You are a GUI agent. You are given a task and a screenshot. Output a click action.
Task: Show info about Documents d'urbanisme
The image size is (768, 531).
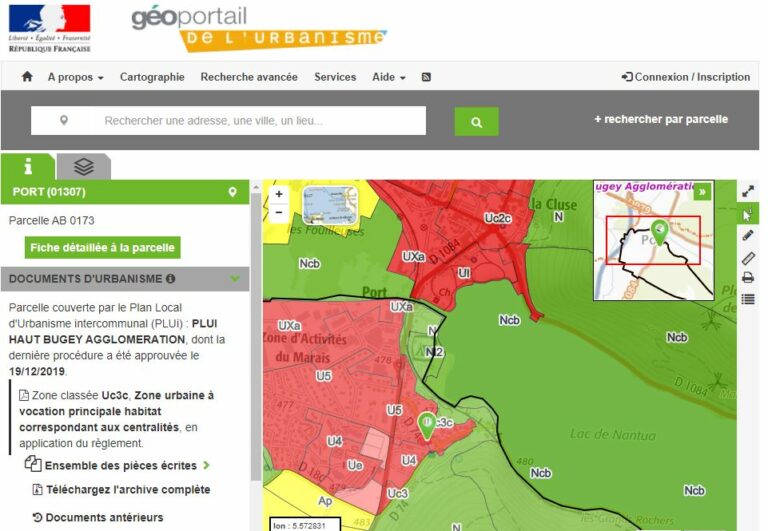point(170,279)
